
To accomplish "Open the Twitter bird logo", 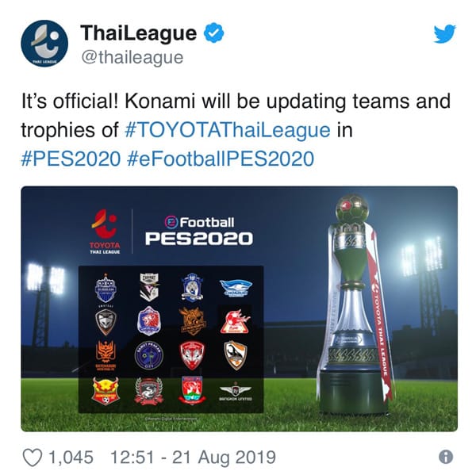I will (444, 34).
